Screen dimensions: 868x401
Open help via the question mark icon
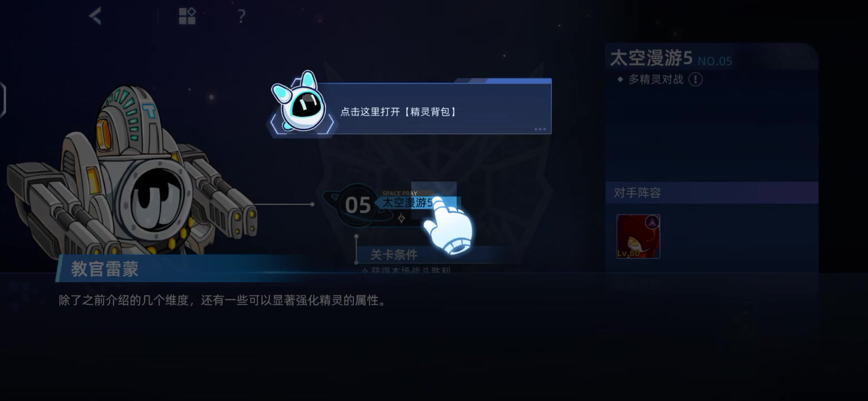pos(241,16)
